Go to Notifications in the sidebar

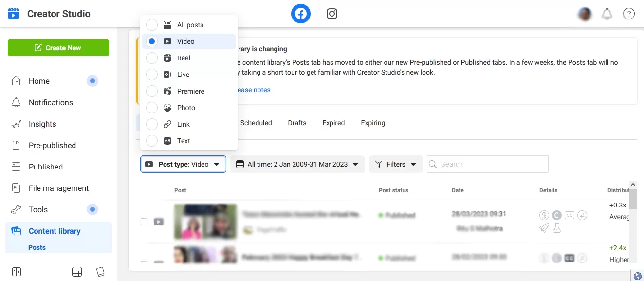pyautogui.click(x=51, y=102)
